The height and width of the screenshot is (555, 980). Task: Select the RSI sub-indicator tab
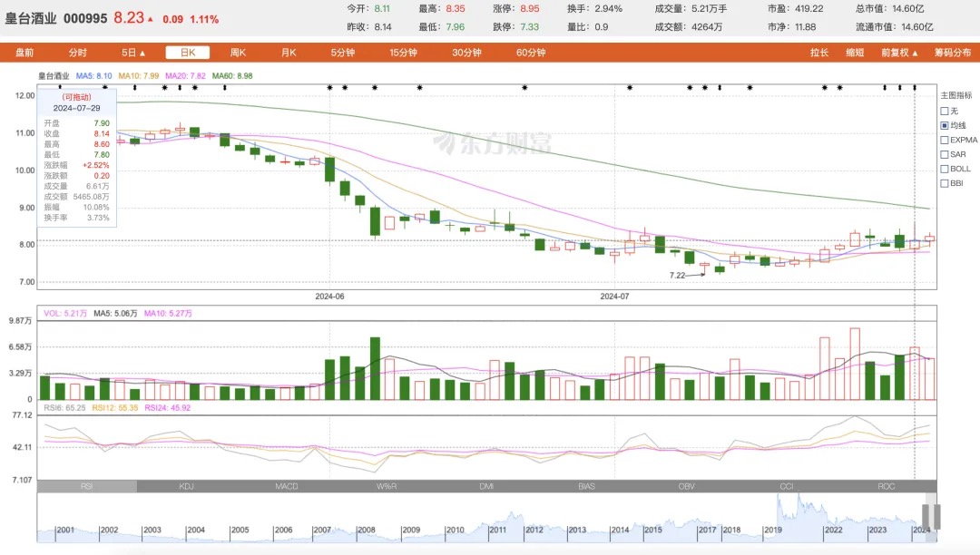coord(87,486)
